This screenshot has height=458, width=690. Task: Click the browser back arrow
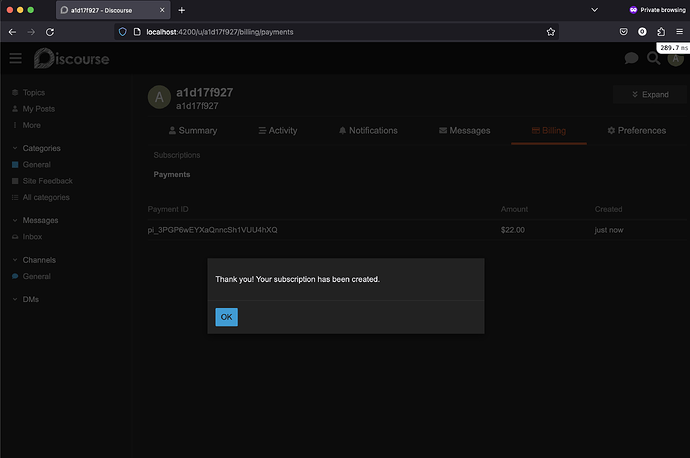pyautogui.click(x=12, y=32)
